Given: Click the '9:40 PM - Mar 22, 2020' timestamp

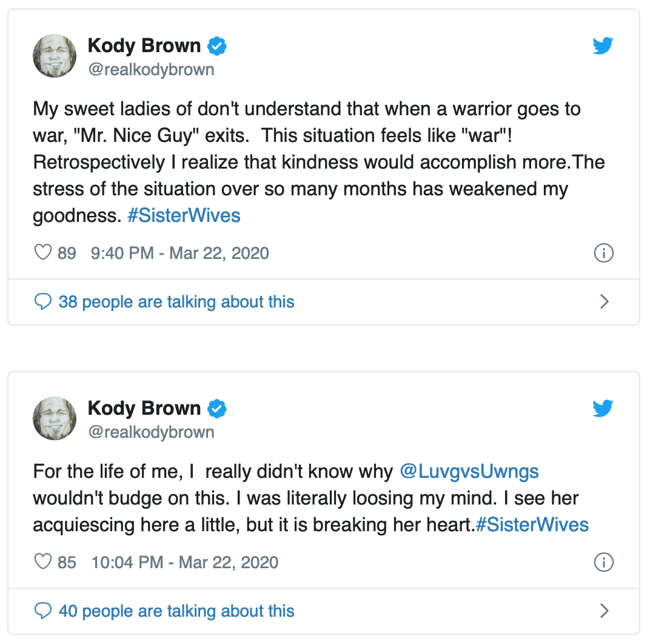Looking at the screenshot, I should 179,253.
